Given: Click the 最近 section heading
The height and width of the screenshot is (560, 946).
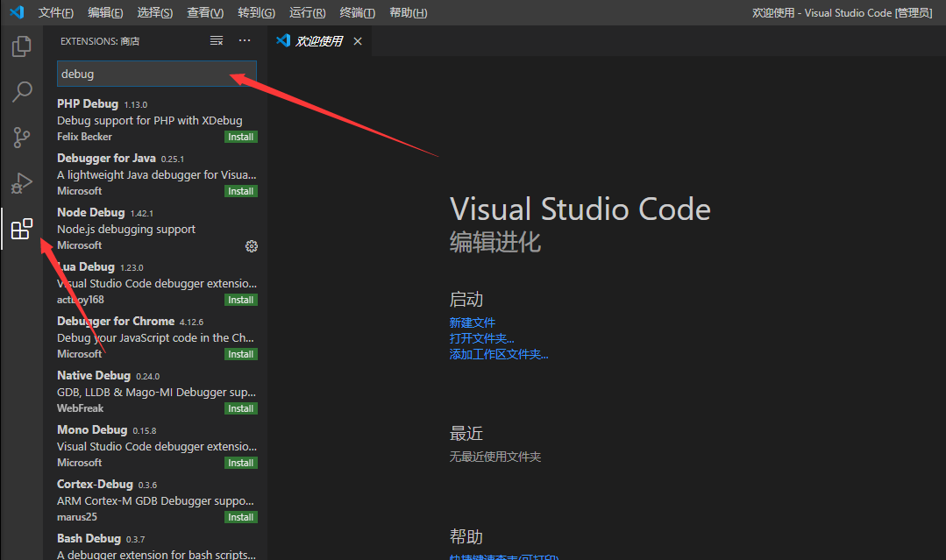Looking at the screenshot, I should pyautogui.click(x=466, y=434).
